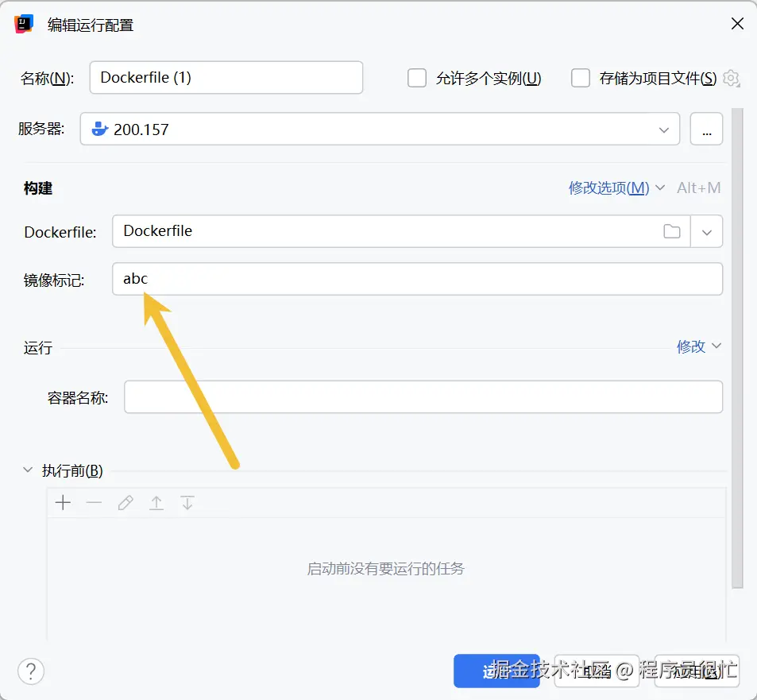
Task: Click inside the 容器名称 input field
Action: coord(421,396)
